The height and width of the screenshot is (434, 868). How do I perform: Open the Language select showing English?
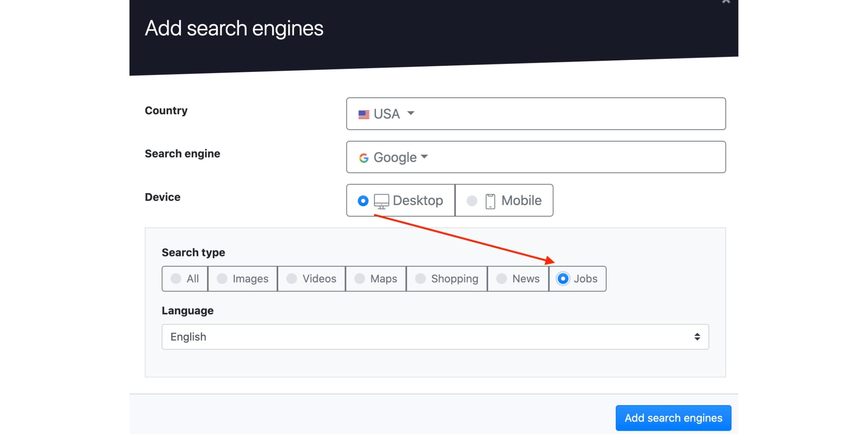pos(435,337)
